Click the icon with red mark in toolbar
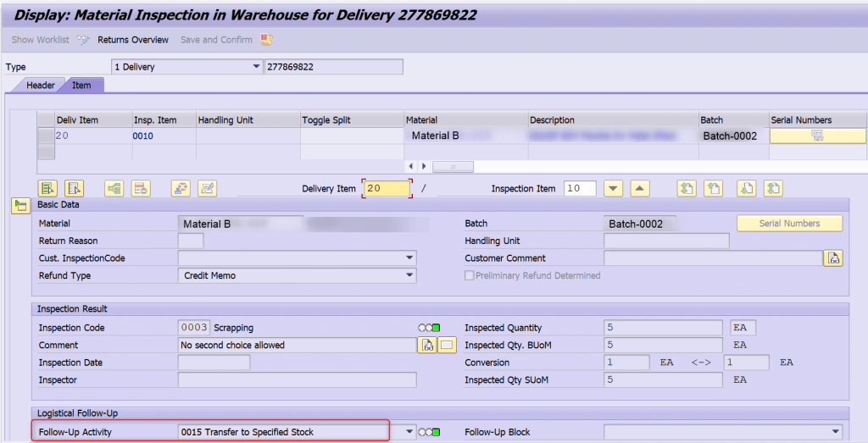Screen dimensions: 868x443 [181, 189]
